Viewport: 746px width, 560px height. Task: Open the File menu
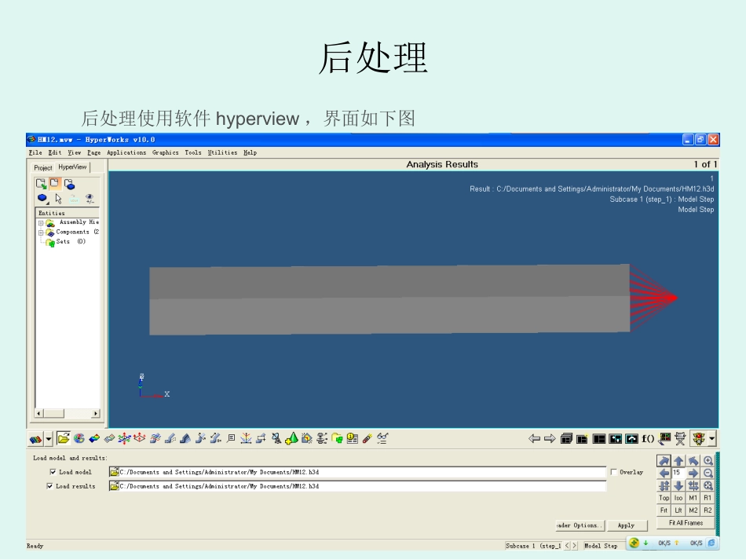tap(35, 152)
